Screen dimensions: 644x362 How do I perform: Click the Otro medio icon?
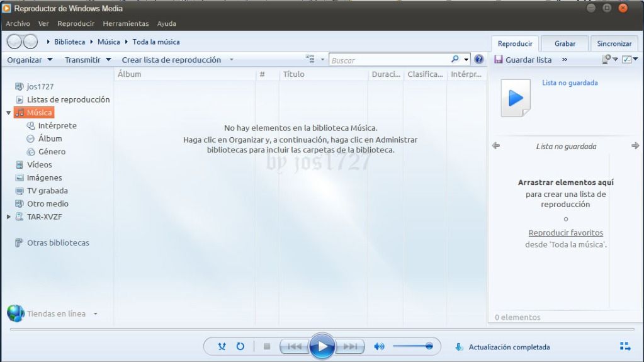tap(20, 204)
